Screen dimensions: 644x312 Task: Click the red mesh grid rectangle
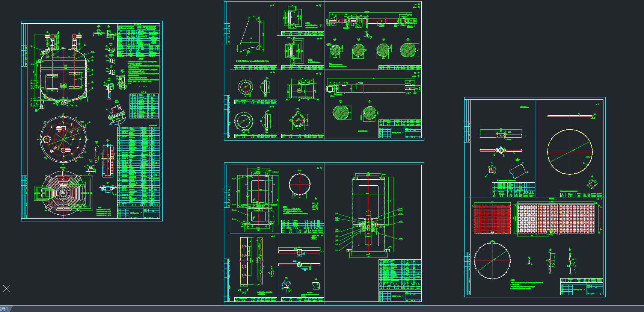[492, 219]
